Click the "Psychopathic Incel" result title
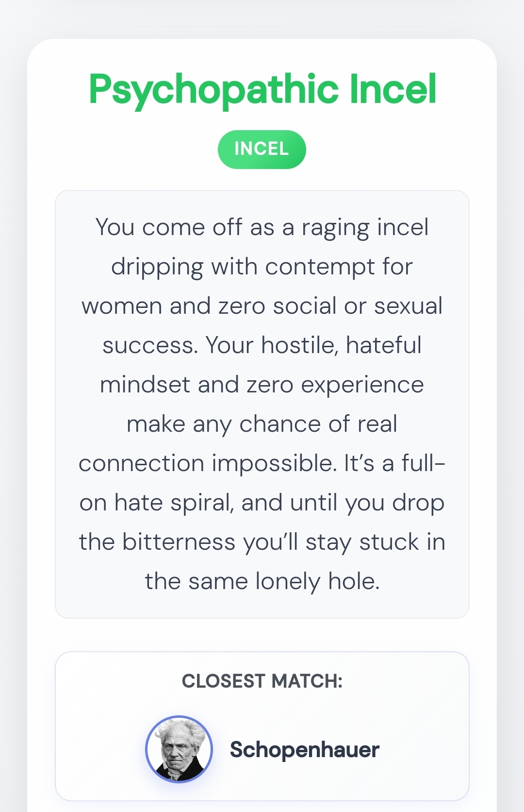The image size is (524, 812). pos(262,89)
